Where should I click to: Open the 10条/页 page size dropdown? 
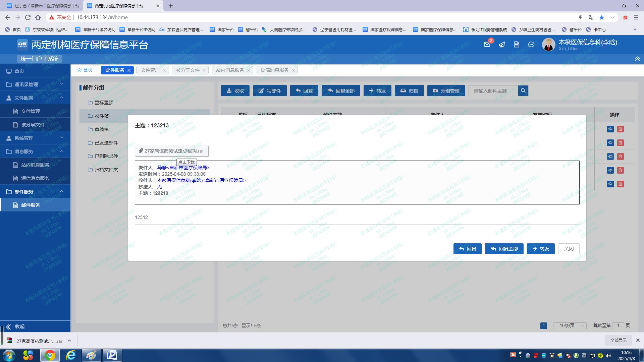pyautogui.click(x=570, y=326)
